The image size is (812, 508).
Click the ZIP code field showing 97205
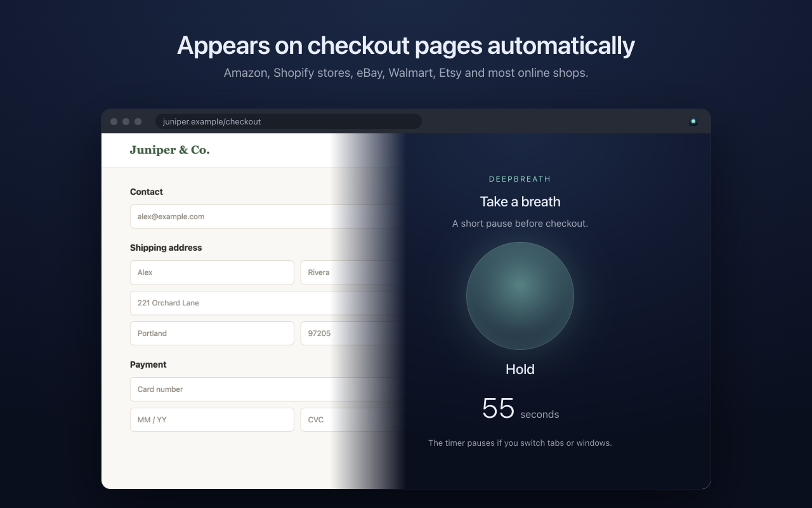[x=353, y=333]
